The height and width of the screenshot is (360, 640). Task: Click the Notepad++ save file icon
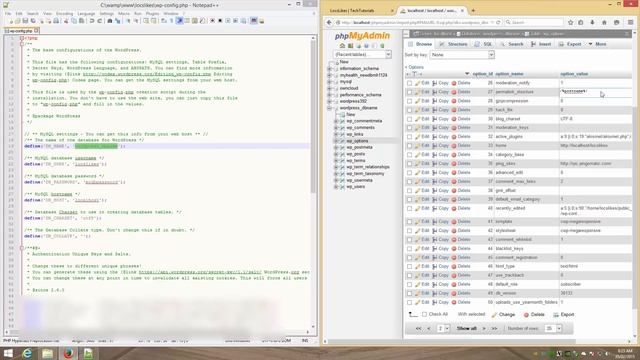click(x=25, y=21)
